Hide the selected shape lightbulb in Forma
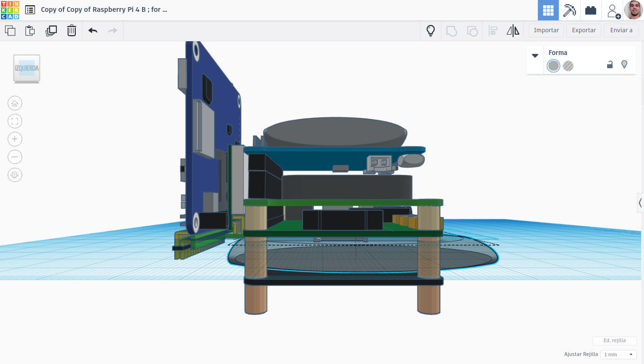 (624, 64)
